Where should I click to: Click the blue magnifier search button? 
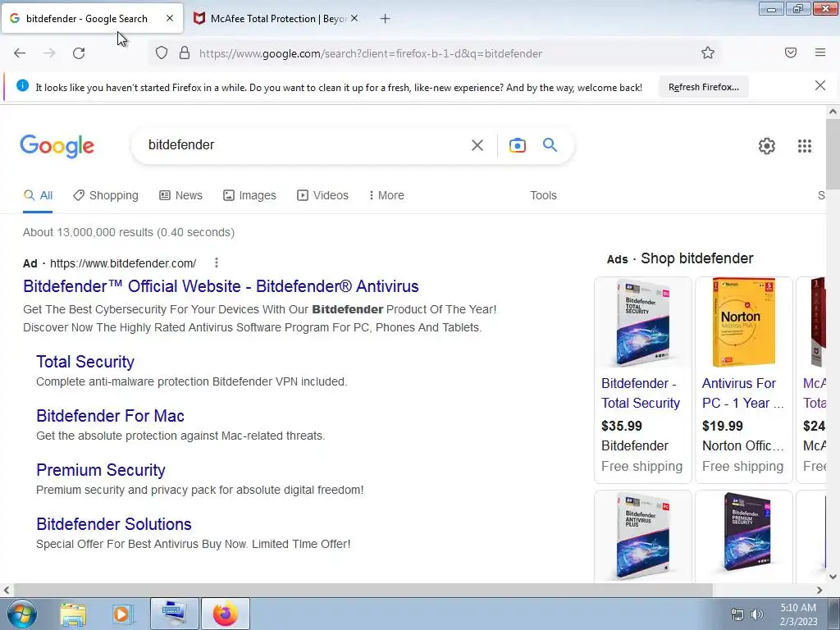pyautogui.click(x=550, y=144)
